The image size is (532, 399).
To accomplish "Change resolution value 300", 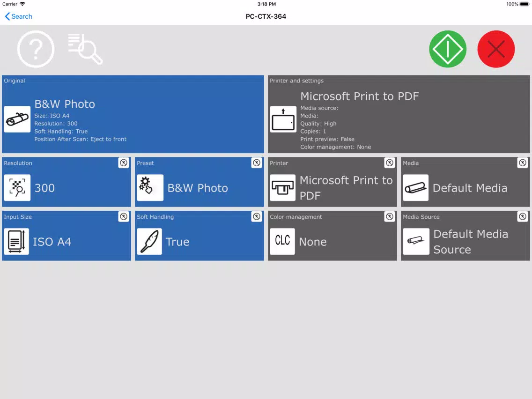I will 44,188.
